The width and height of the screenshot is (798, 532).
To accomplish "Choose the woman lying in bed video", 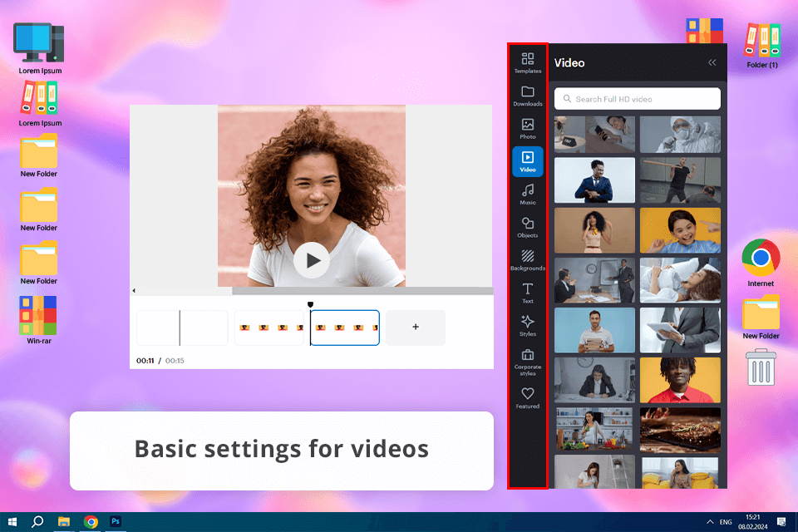I will (680, 280).
